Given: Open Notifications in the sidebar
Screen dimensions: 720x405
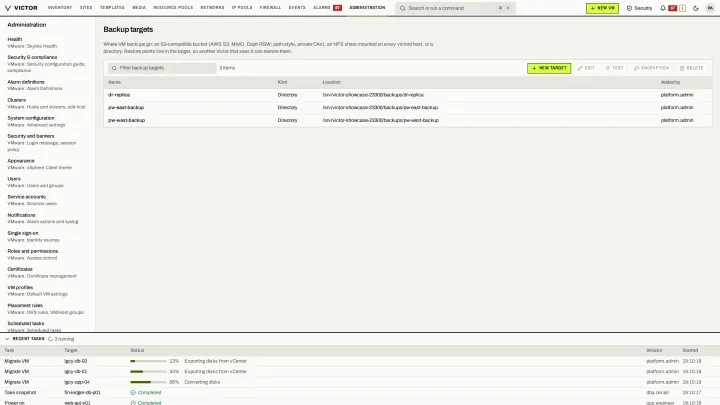Looking at the screenshot, I should point(47,218).
